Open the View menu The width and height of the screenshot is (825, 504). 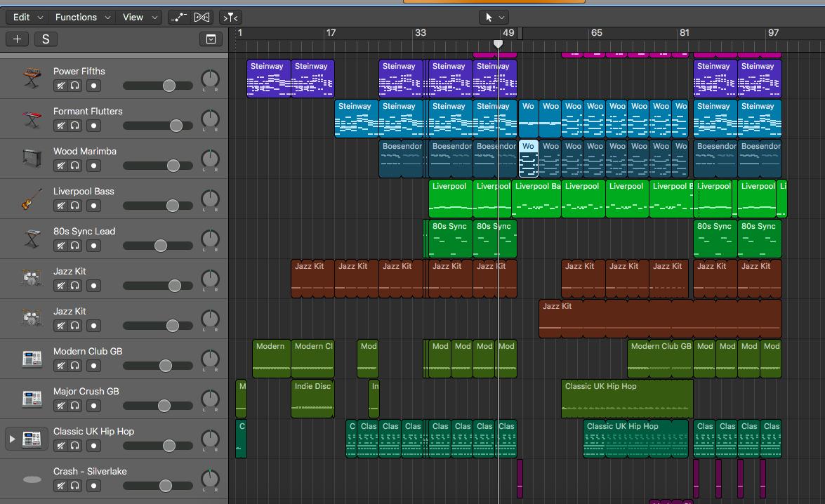point(140,18)
